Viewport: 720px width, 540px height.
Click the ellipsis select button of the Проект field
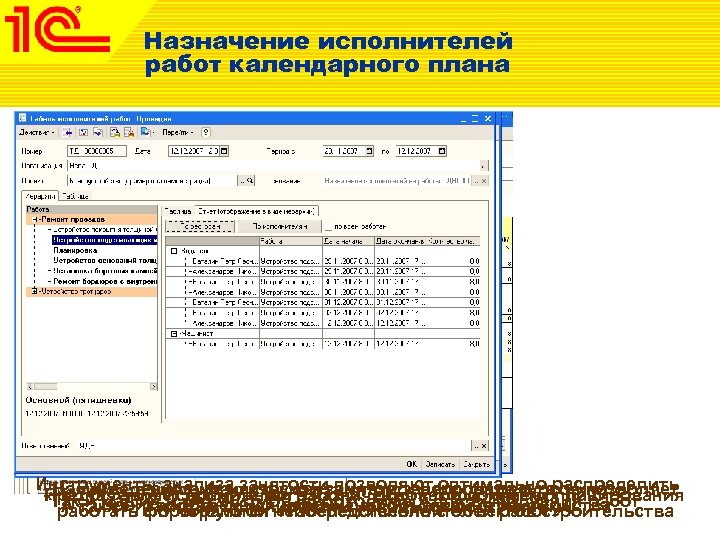point(242,181)
